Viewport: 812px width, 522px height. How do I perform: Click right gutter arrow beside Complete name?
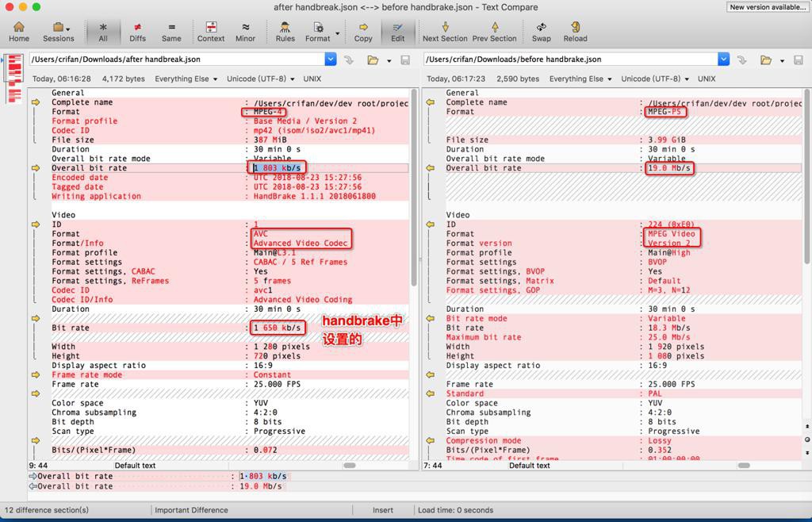431,102
